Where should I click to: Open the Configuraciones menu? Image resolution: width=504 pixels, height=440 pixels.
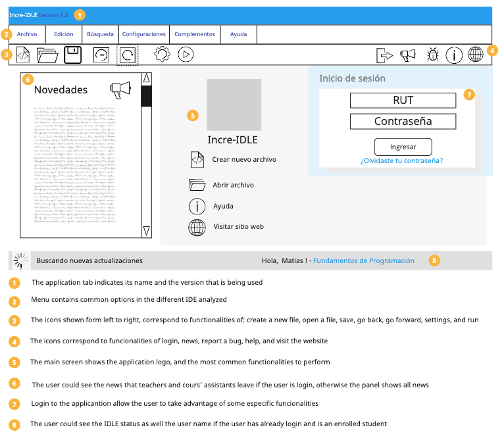pyautogui.click(x=144, y=34)
